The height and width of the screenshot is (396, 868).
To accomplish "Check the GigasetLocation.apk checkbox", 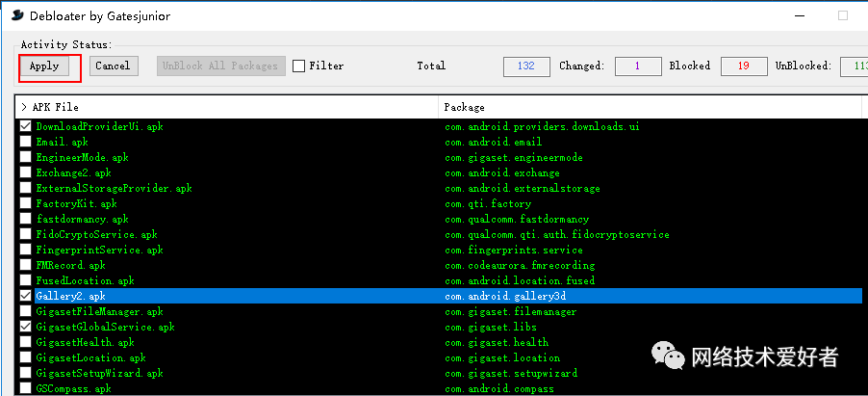I will click(25, 357).
